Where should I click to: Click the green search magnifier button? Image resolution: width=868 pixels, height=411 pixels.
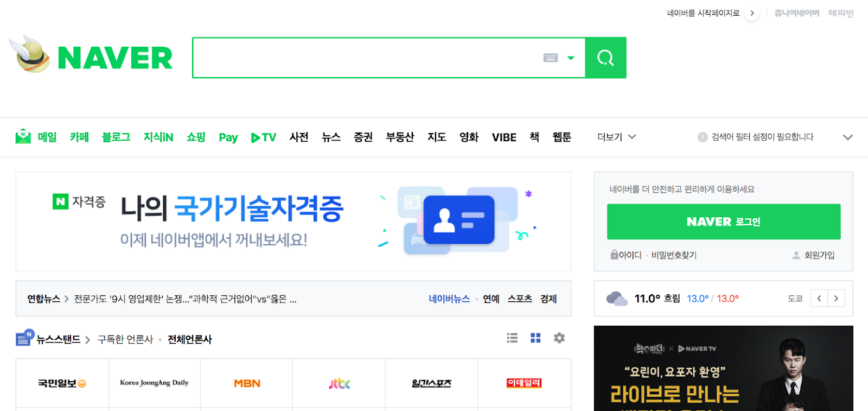click(x=605, y=58)
